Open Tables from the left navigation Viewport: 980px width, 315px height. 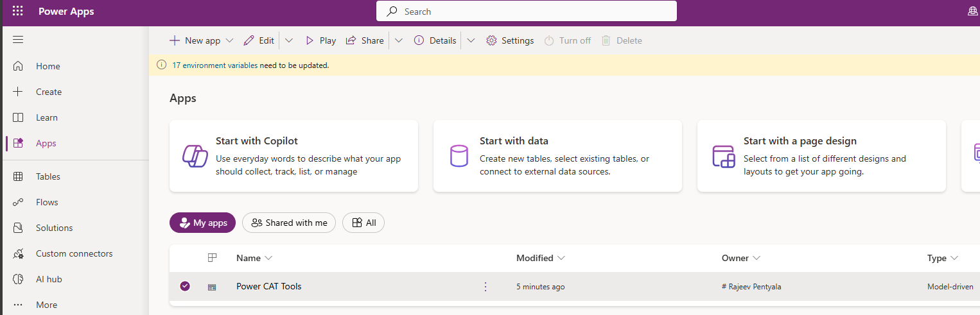tap(48, 176)
